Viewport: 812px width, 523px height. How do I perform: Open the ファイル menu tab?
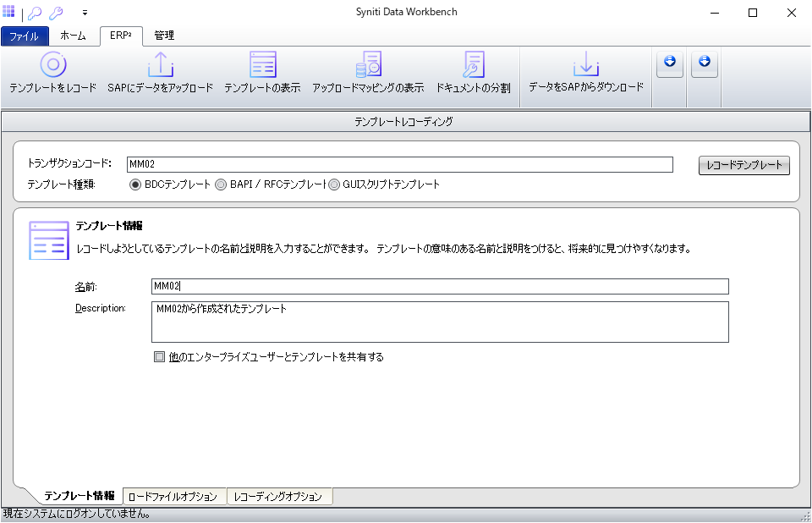point(25,36)
